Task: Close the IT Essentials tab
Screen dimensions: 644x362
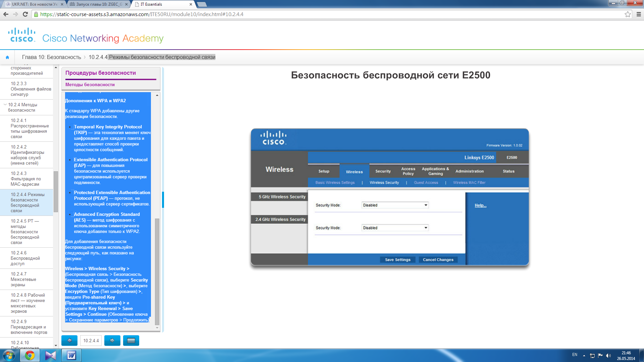Action: coord(191,4)
